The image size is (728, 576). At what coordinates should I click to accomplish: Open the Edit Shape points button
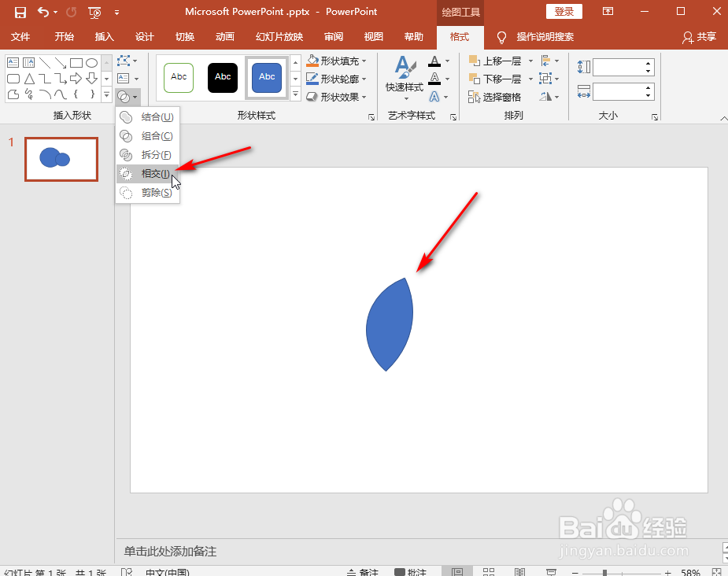(127, 61)
